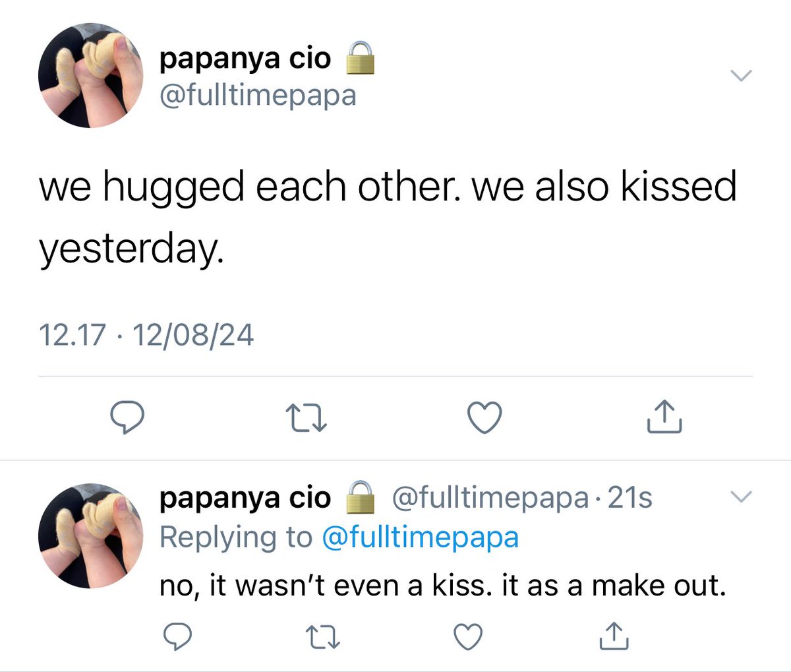The height and width of the screenshot is (672, 791).
Task: Open the 'papanya cio' name on the reply tweet
Action: click(245, 497)
